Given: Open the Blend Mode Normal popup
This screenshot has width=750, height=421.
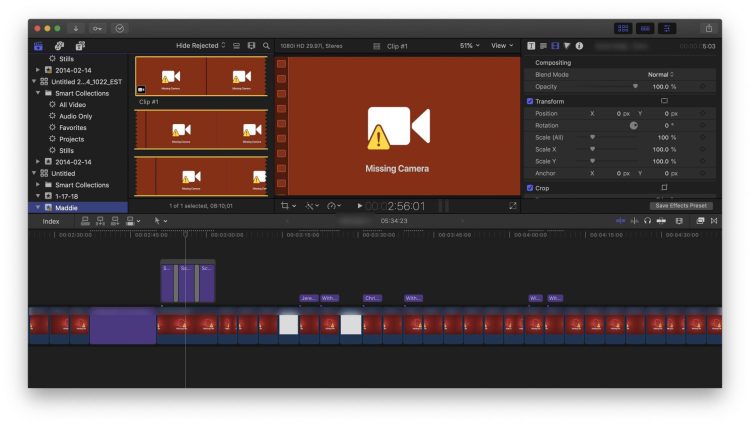Looking at the screenshot, I should tap(661, 75).
